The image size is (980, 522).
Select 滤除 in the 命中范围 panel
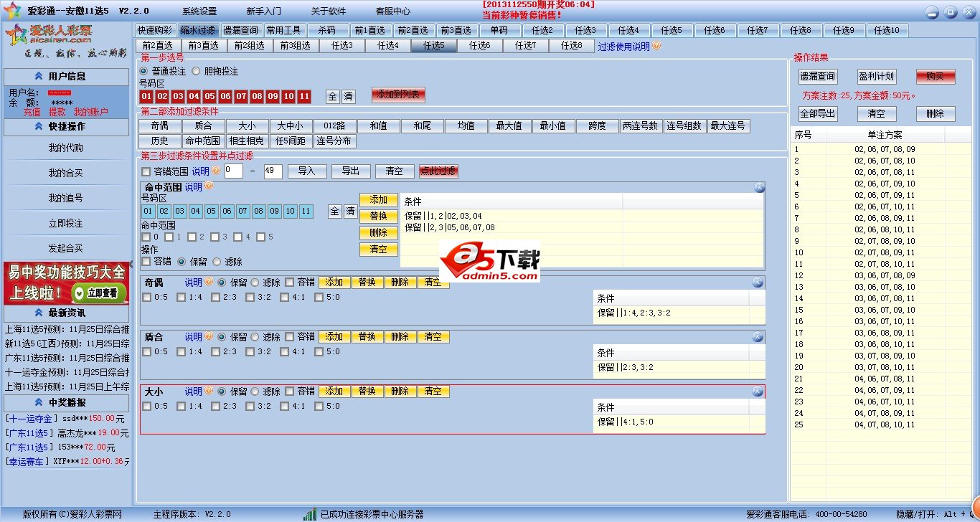217,262
